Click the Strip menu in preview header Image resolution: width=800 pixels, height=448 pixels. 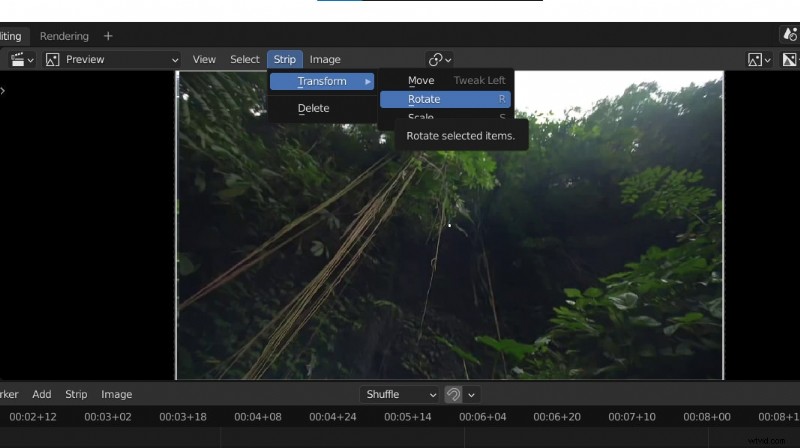285,60
